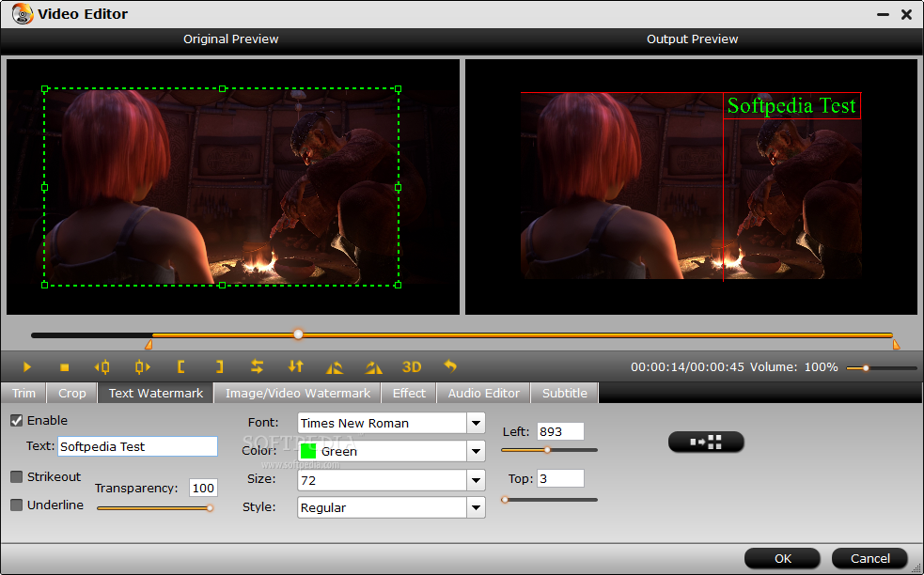Click the Left position slider handle
The width and height of the screenshot is (924, 575).
tap(547, 450)
